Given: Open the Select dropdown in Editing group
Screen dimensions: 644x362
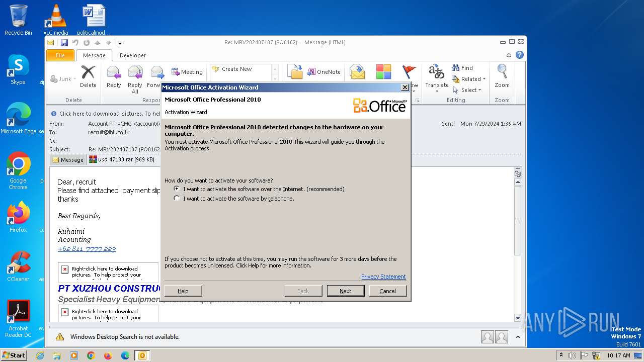Looking at the screenshot, I should coord(467,90).
